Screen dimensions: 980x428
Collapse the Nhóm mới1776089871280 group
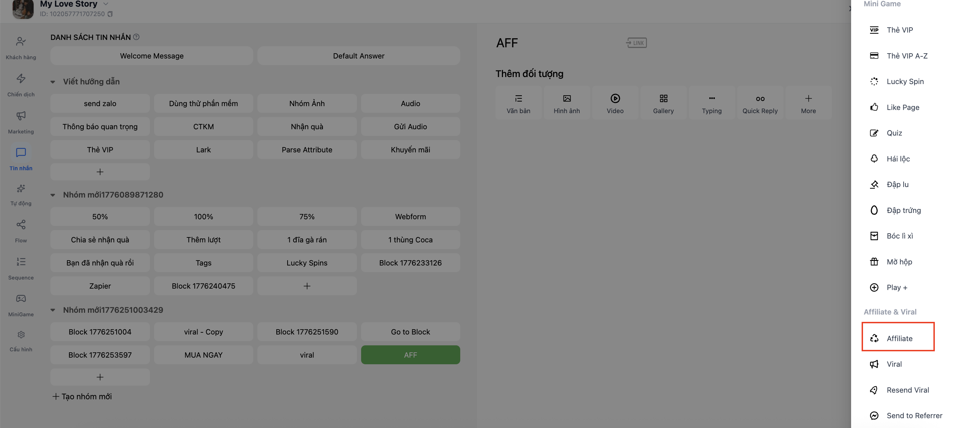53,195
